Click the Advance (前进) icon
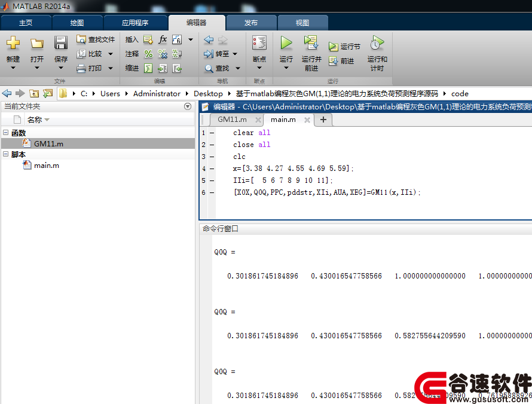The width and height of the screenshot is (532, 404). click(x=333, y=61)
